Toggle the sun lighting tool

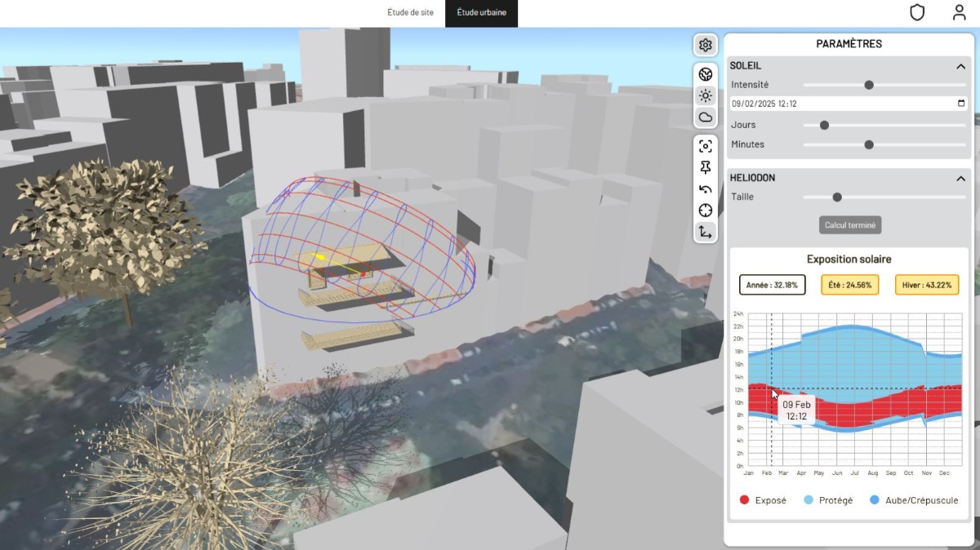point(706,95)
